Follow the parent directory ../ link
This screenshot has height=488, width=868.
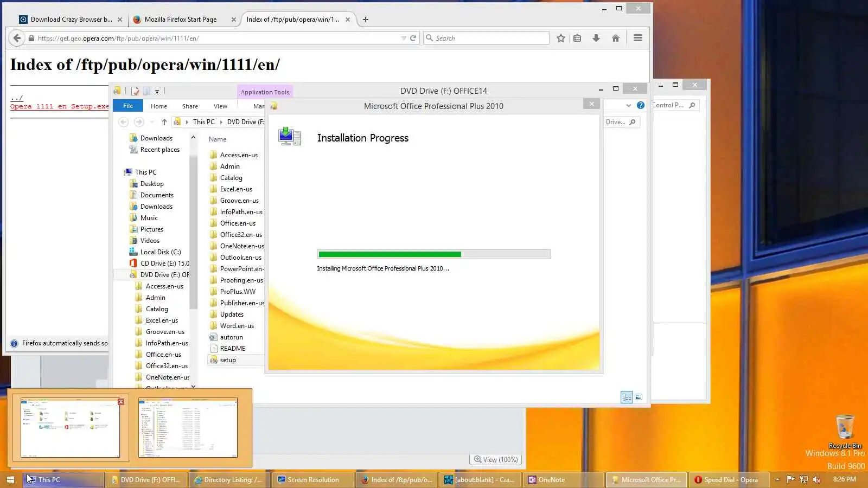16,98
